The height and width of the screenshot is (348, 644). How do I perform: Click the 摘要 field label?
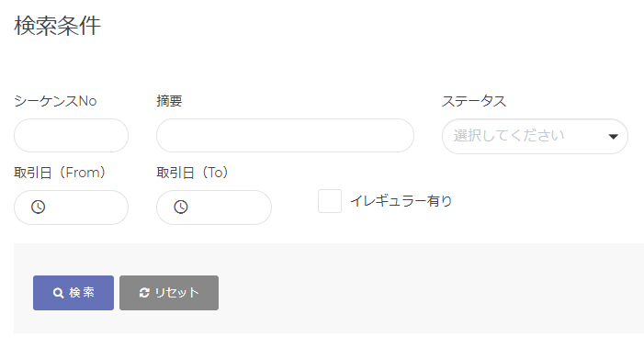point(169,101)
